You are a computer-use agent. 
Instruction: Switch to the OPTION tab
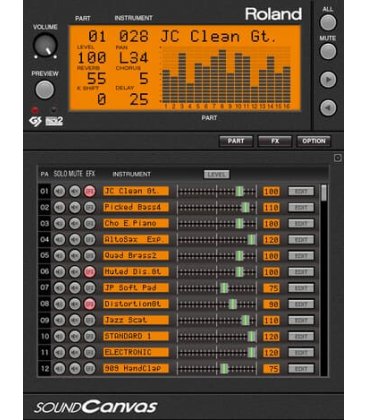[x=314, y=141]
